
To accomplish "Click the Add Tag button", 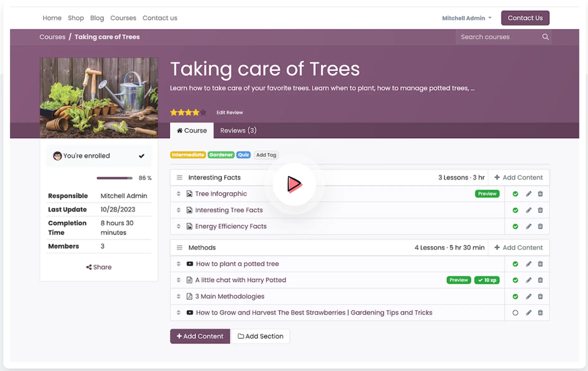I will click(266, 155).
